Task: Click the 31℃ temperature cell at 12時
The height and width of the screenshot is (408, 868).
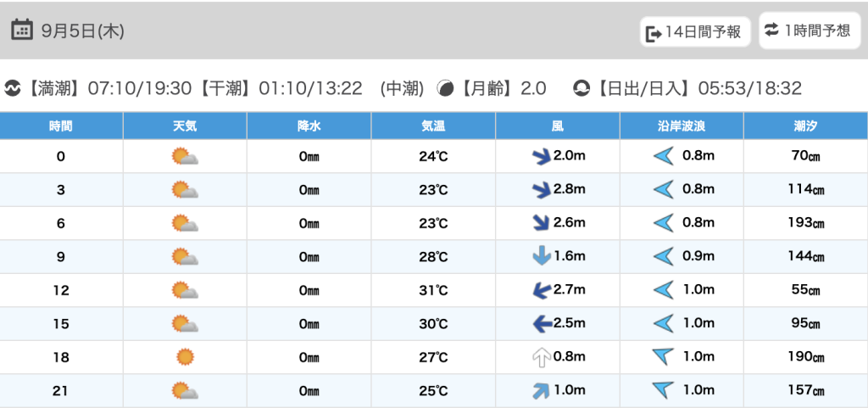Action: [x=434, y=290]
